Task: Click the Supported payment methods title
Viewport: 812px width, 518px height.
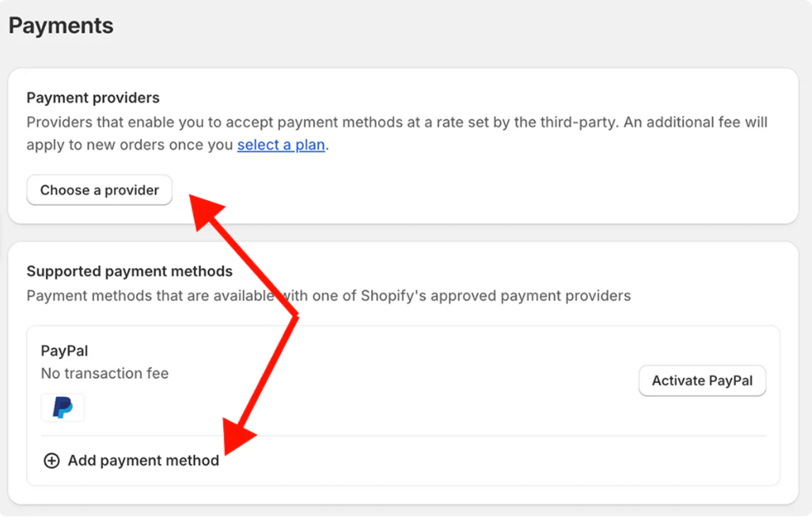Action: tap(129, 271)
